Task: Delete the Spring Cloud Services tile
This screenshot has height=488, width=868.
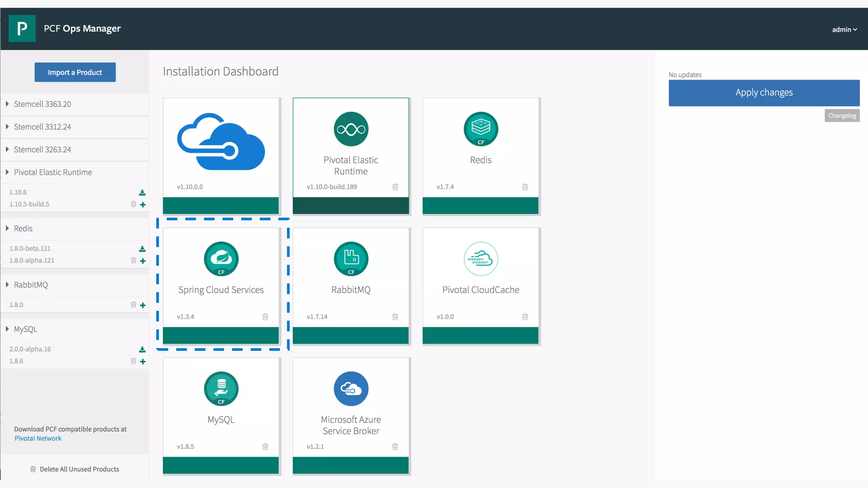Action: tap(265, 317)
